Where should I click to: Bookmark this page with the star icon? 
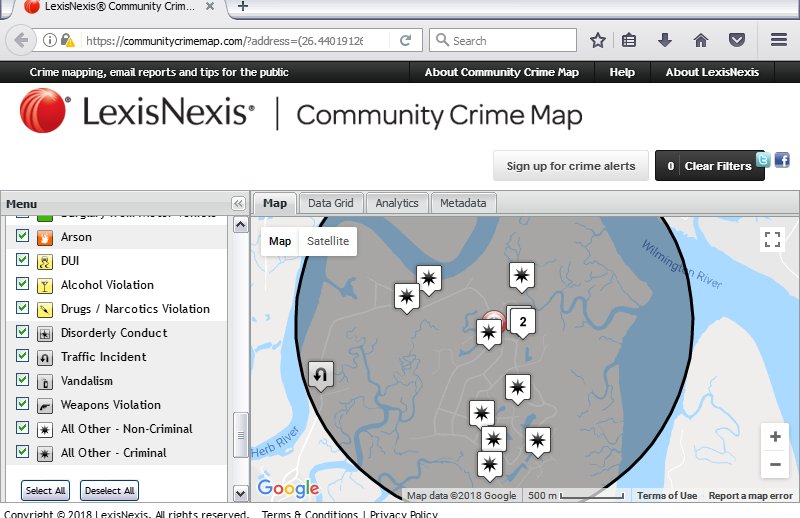598,41
